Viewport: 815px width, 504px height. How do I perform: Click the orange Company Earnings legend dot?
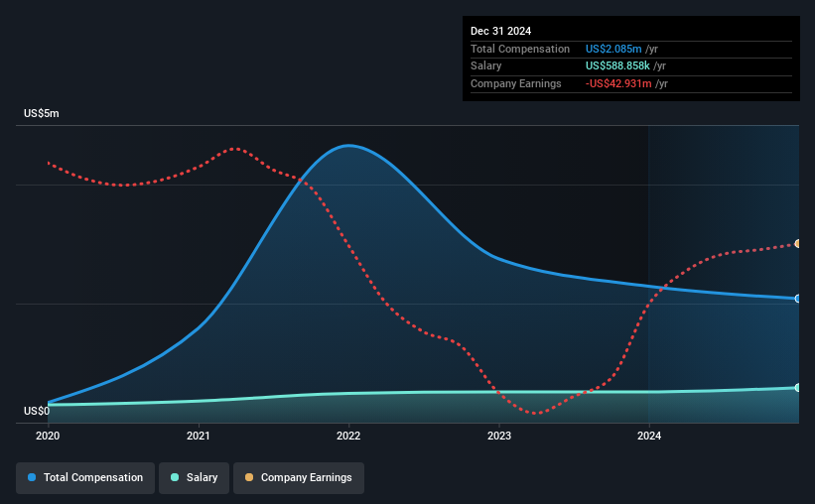[x=249, y=477]
